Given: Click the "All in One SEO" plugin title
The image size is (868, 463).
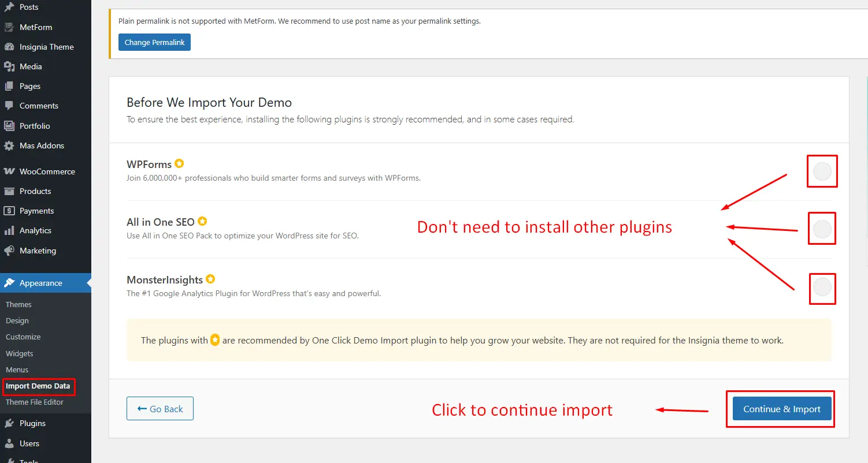Looking at the screenshot, I should coord(161,222).
